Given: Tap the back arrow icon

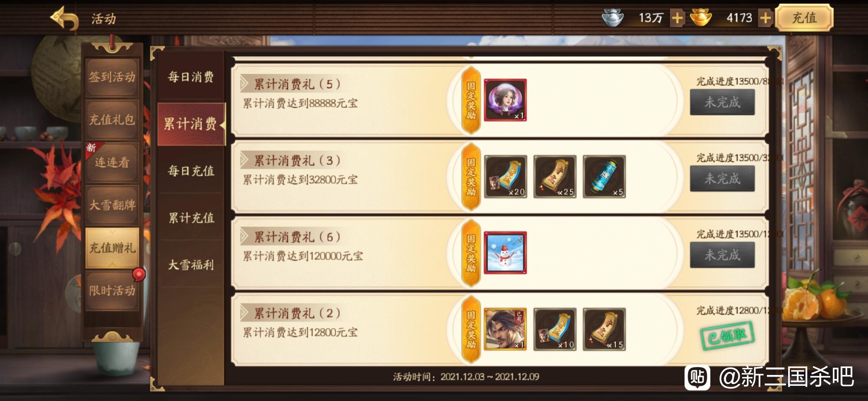Looking at the screenshot, I should 64,18.
